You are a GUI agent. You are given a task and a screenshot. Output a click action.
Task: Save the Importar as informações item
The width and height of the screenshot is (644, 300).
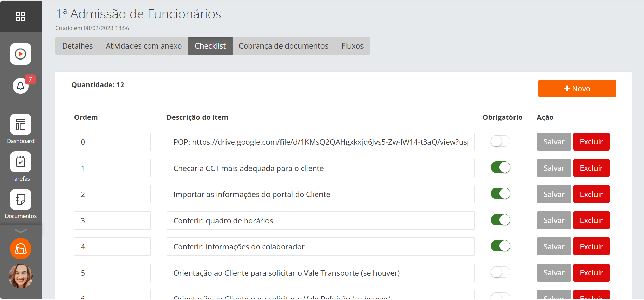[x=554, y=194]
